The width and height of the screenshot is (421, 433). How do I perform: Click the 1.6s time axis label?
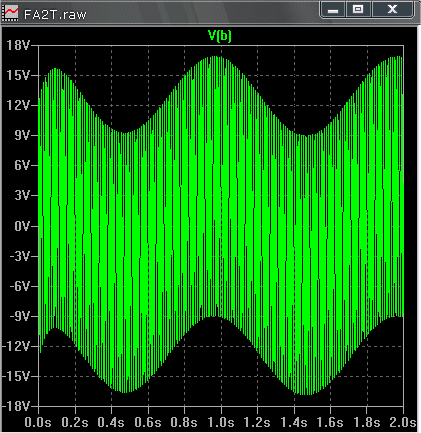[330, 423]
